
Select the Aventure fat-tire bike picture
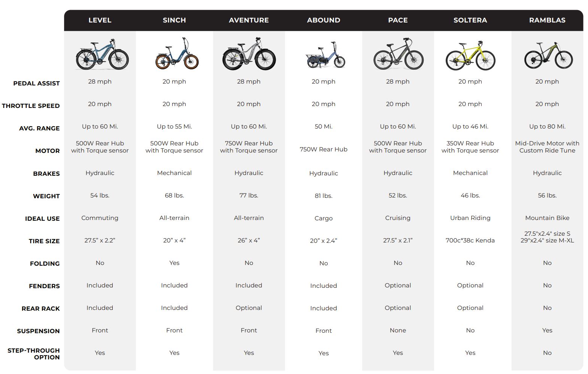[x=249, y=54]
